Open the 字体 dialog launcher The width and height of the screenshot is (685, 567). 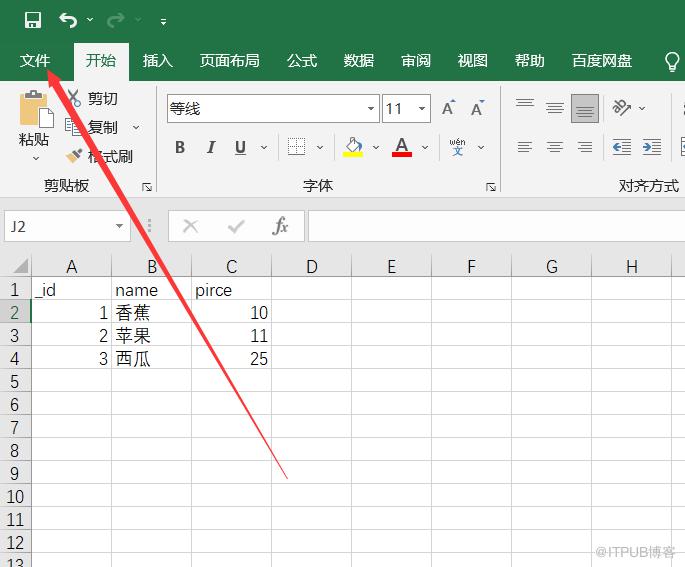tap(491, 187)
